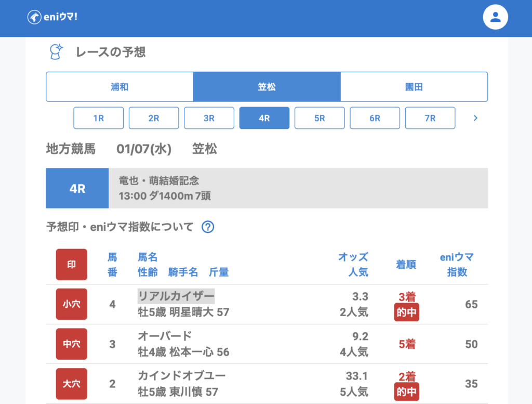The width and height of the screenshot is (532, 404).
Task: Click the eniウマ! logo in header
Action: click(x=52, y=17)
